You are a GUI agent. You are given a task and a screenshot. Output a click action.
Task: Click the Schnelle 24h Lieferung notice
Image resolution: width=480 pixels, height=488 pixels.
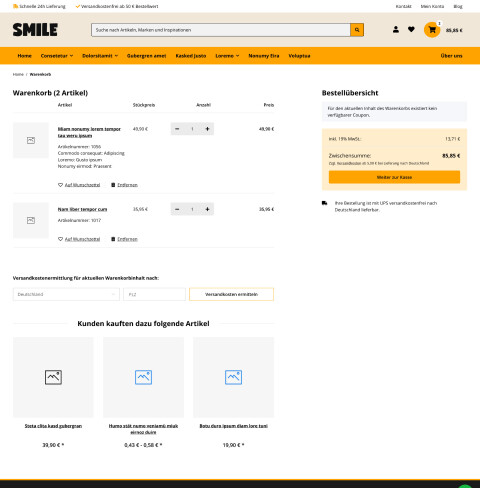[39, 6]
